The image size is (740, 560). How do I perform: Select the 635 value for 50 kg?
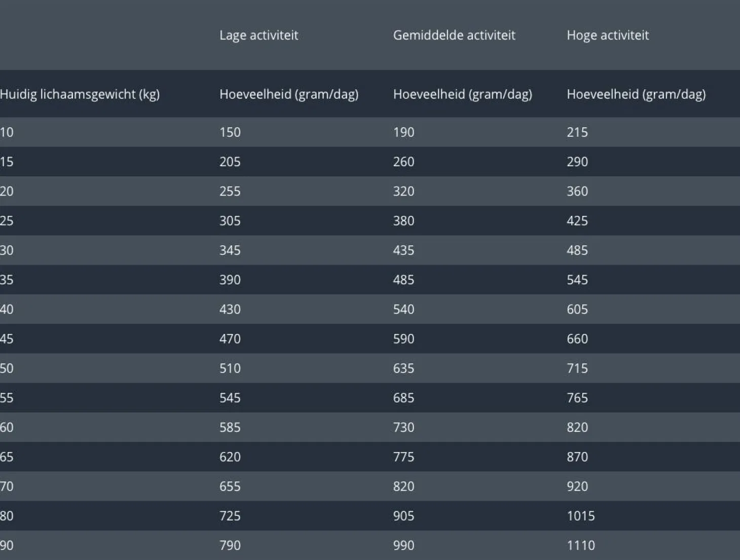click(403, 368)
